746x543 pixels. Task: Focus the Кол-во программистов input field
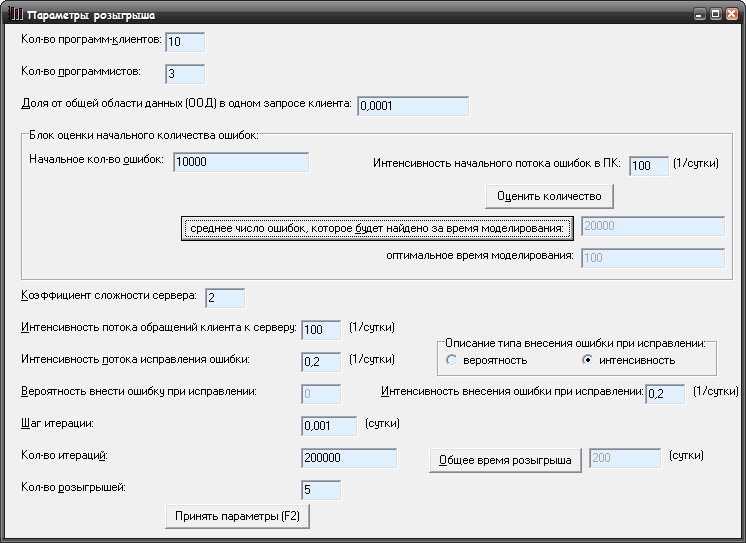185,74
